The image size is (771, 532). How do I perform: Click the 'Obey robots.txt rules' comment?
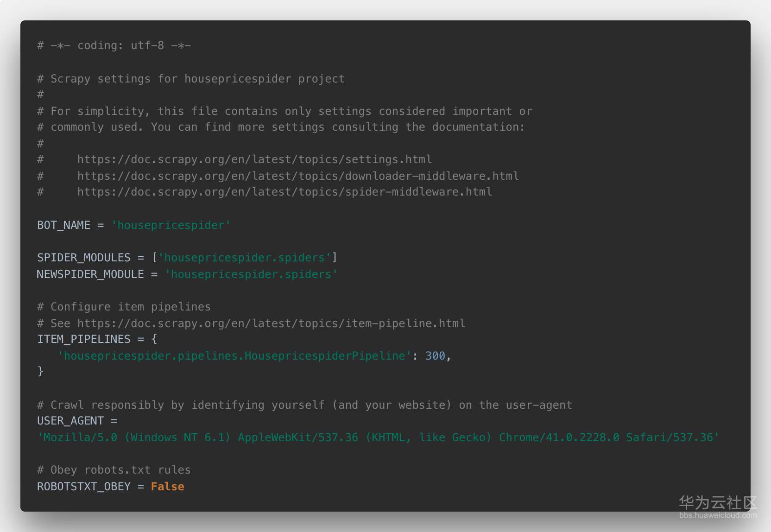pyautogui.click(x=114, y=470)
